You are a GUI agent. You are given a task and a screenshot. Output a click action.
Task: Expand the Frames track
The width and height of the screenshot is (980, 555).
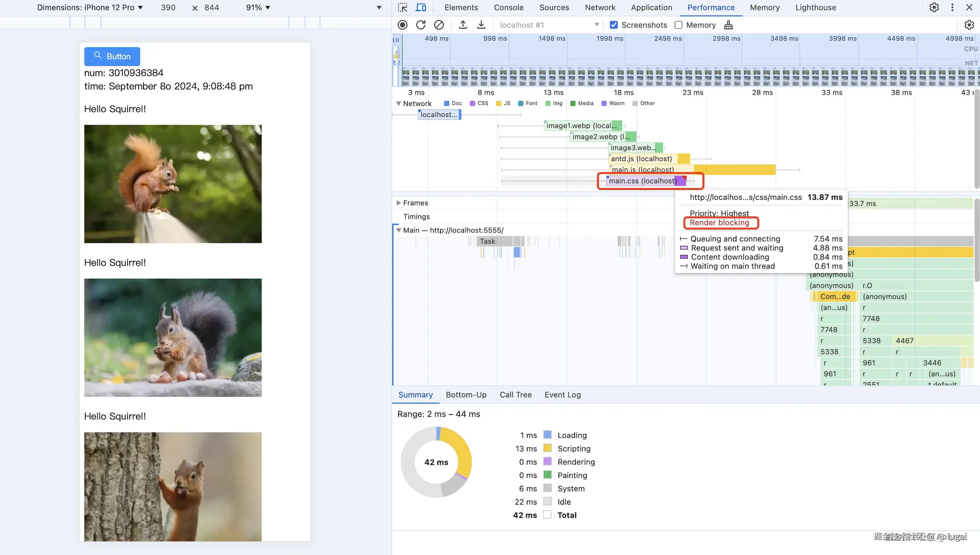click(398, 203)
